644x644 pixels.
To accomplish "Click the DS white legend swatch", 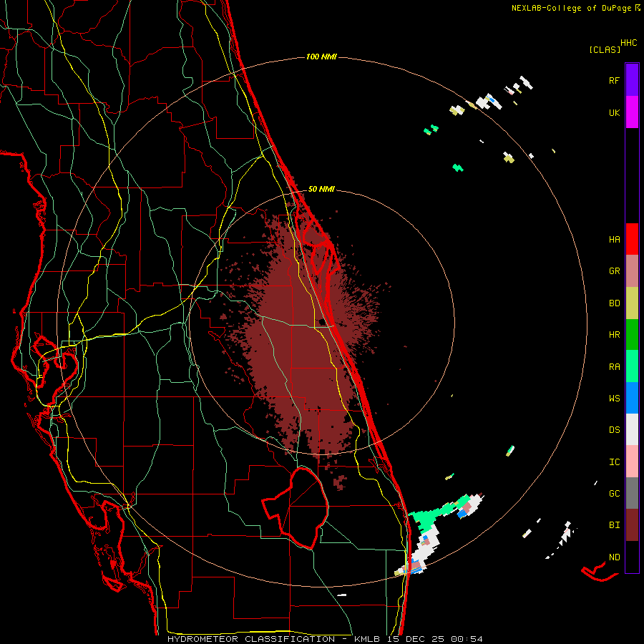I will [632, 429].
